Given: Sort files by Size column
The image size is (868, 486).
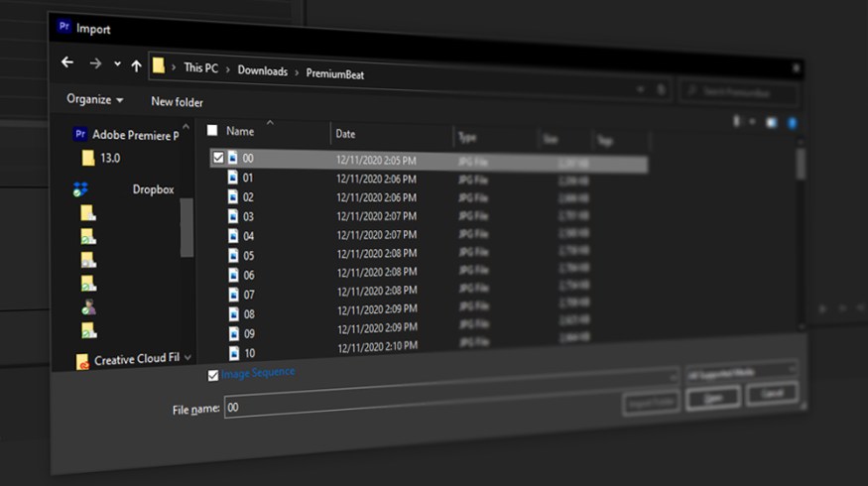Looking at the screenshot, I should click(x=551, y=140).
